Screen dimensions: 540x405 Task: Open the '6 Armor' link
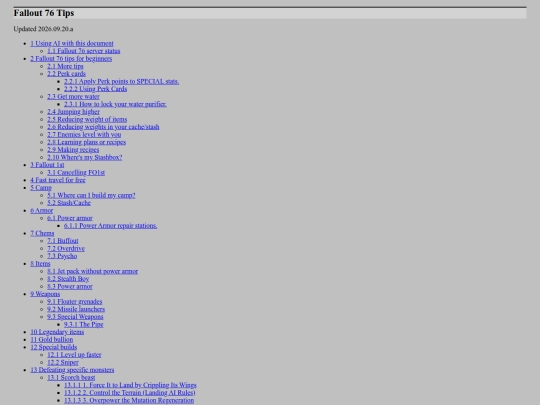pos(42,210)
